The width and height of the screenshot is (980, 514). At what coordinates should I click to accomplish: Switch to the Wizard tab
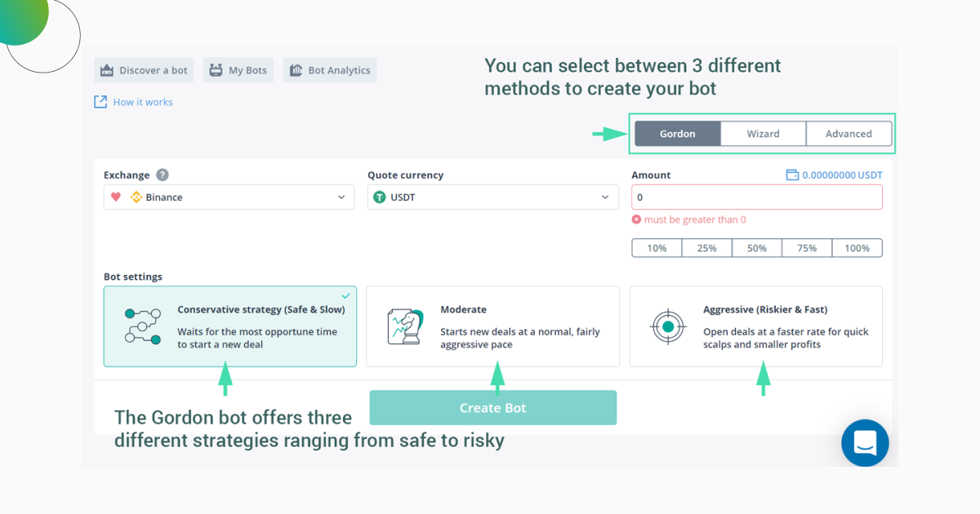pyautogui.click(x=763, y=133)
